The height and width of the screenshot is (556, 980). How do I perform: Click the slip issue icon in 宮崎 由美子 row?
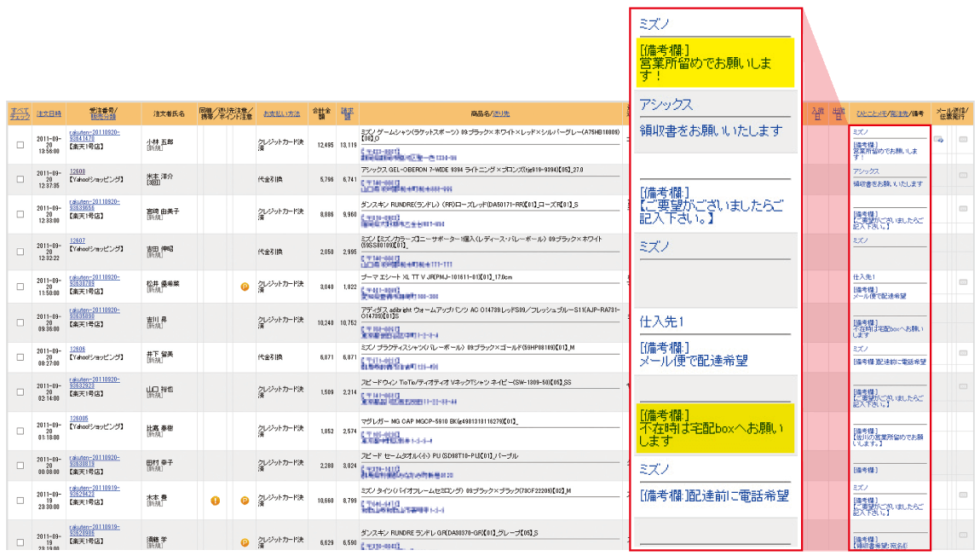tap(963, 209)
